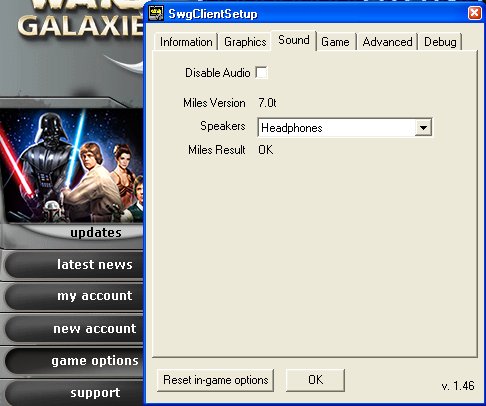Open the Game tab
Image resolution: width=486 pixels, height=406 pixels.
[x=335, y=42]
